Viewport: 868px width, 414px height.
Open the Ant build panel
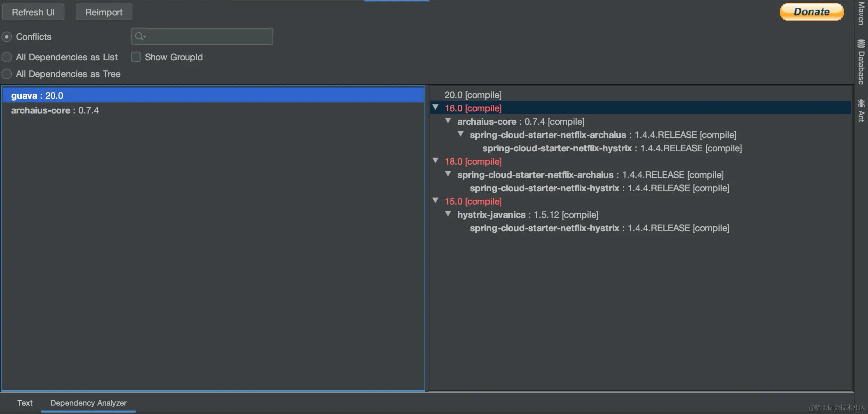pos(861,111)
